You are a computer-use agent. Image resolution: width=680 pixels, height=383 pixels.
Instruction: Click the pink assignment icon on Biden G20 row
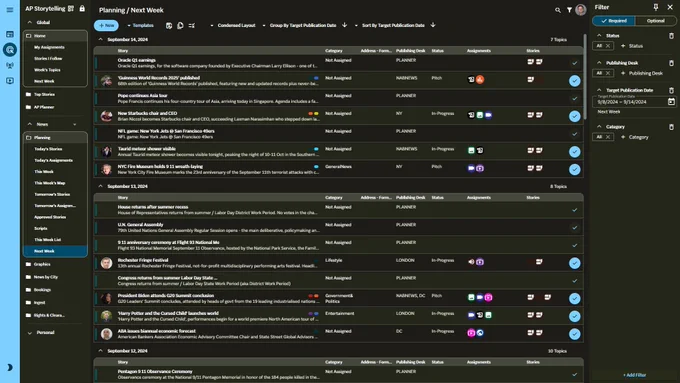tap(488, 297)
